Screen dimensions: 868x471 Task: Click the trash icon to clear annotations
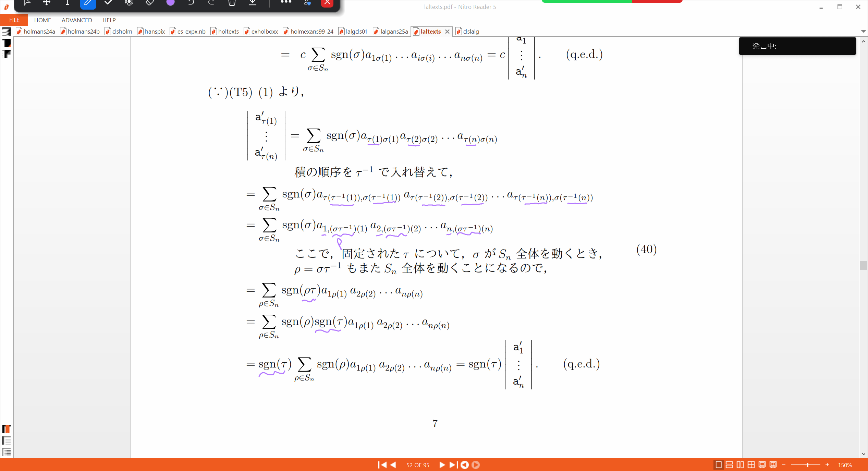tap(232, 3)
